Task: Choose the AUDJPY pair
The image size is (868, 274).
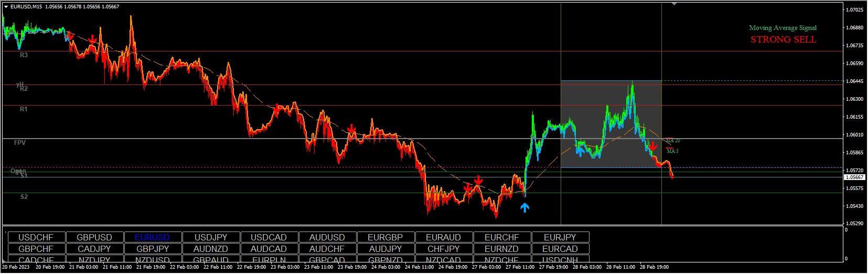Action: click(x=385, y=249)
